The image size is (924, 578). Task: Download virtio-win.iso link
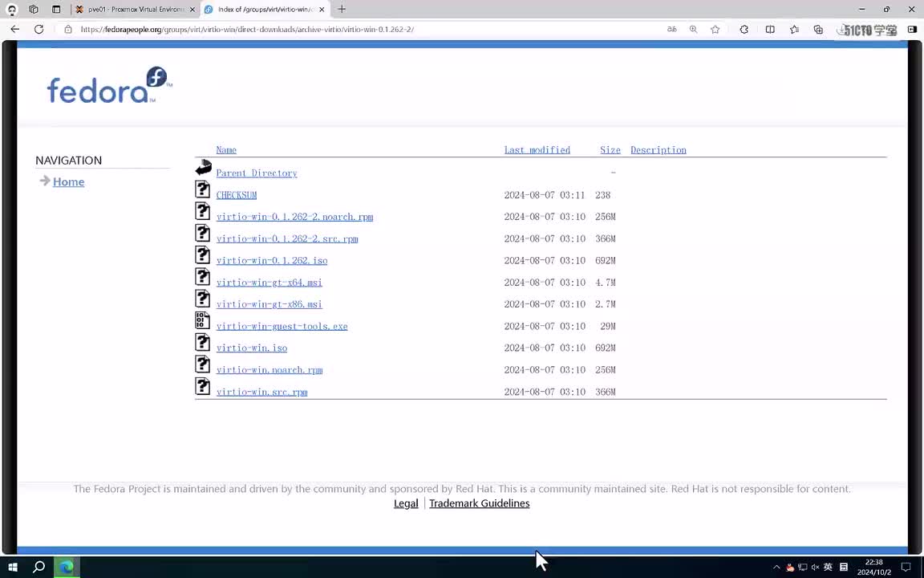click(252, 348)
